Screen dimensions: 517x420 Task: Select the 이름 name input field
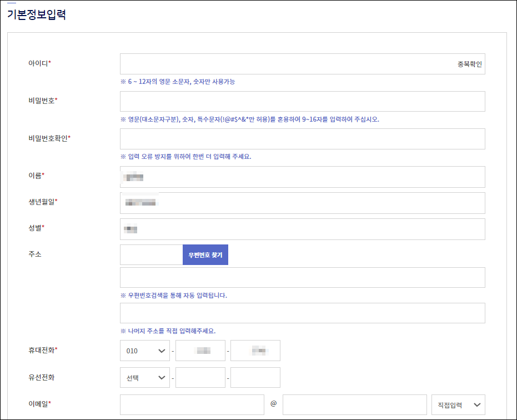pos(302,176)
